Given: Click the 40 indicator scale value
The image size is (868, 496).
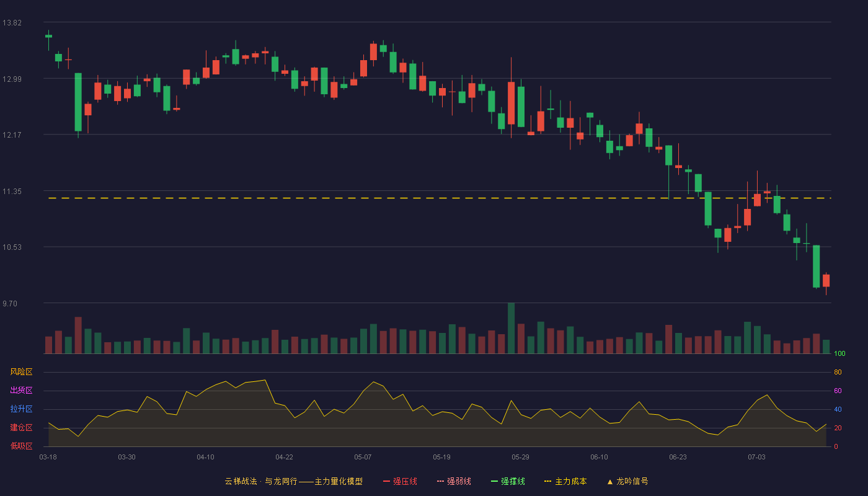Looking at the screenshot, I should (x=838, y=409).
